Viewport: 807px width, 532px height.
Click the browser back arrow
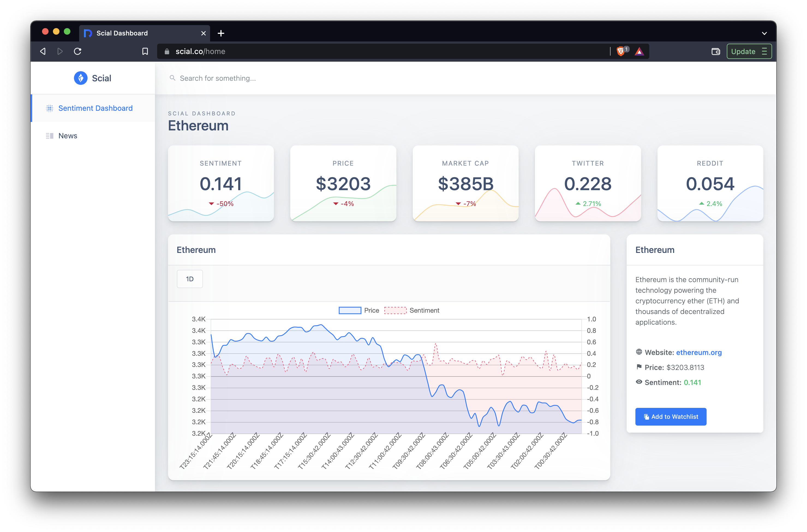(43, 51)
